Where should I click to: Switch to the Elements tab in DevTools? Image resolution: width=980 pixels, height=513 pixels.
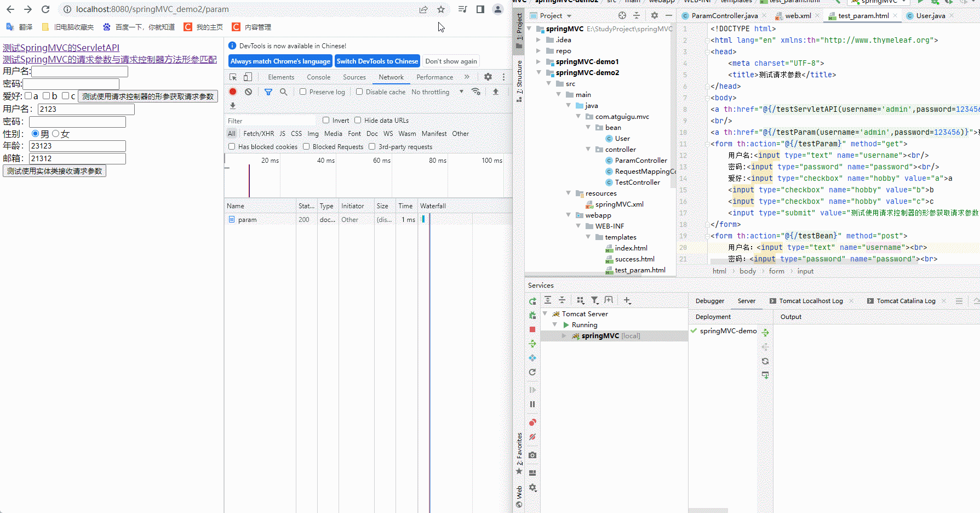coord(281,77)
